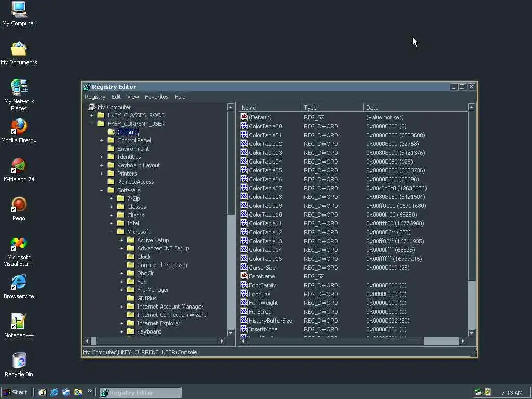Click the HistoryBufferSize DWORD icon
This screenshot has height=399, width=532.
tap(244, 320)
